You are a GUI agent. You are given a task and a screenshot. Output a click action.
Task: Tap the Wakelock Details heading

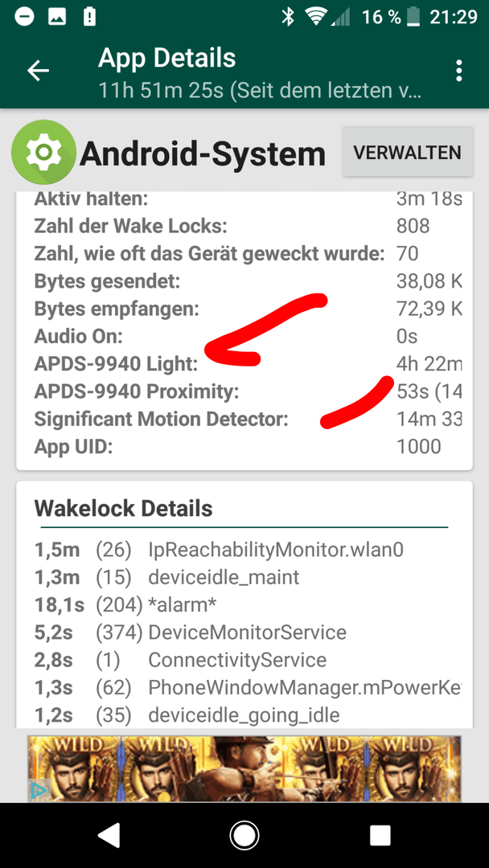coord(124,508)
